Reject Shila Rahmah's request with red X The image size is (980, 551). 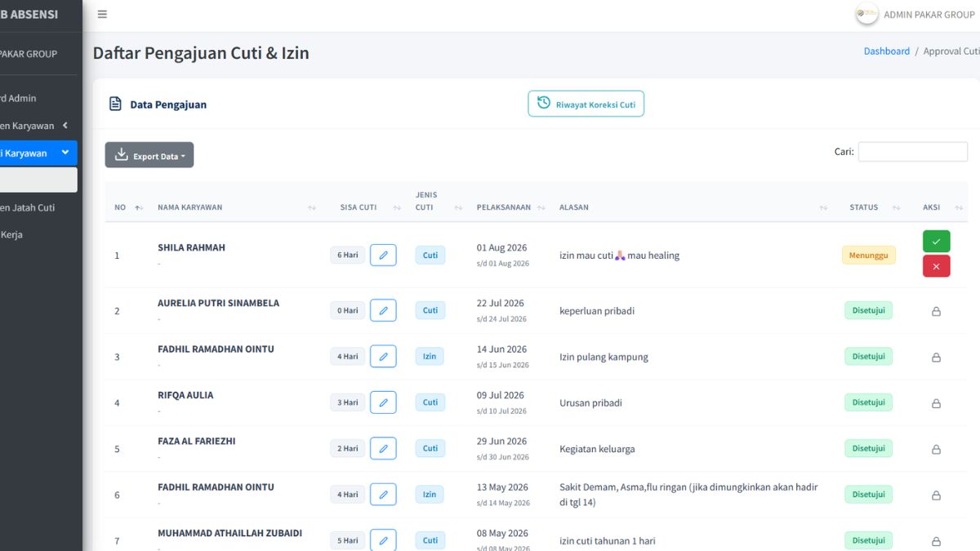pos(936,266)
